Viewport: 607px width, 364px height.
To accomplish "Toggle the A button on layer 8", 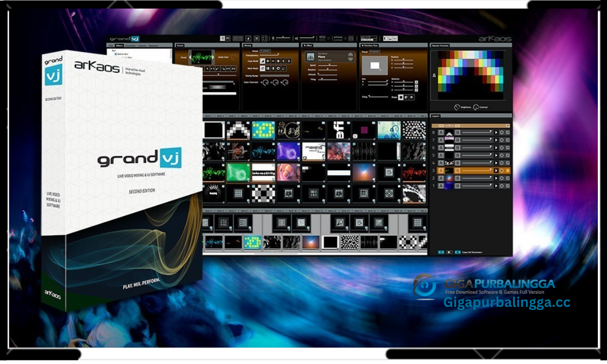I will 441,132.
